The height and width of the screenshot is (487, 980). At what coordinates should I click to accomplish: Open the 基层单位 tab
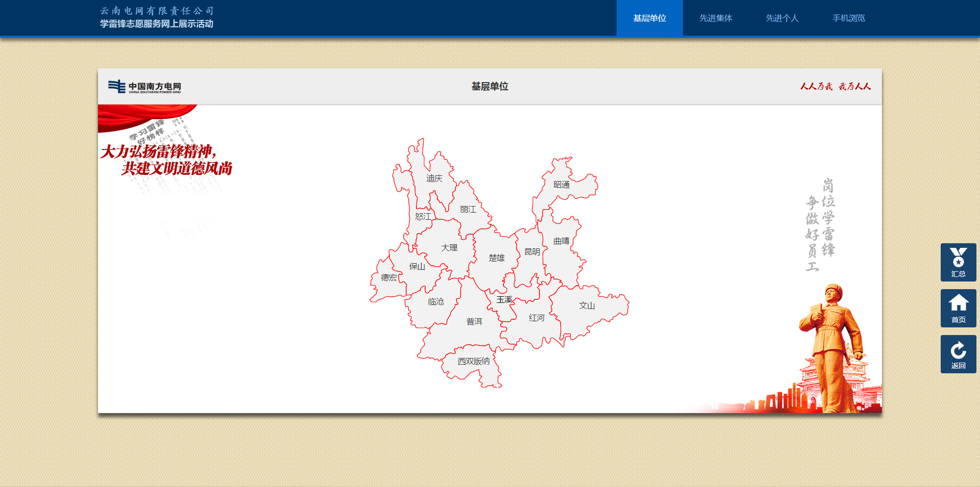[x=649, y=18]
